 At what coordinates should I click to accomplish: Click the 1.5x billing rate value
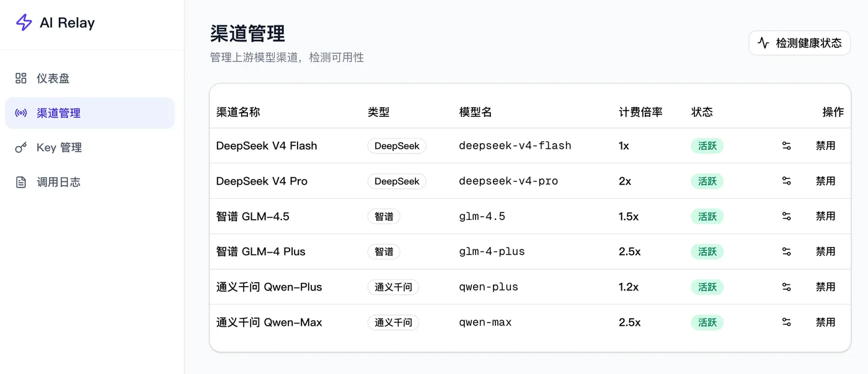[629, 216]
